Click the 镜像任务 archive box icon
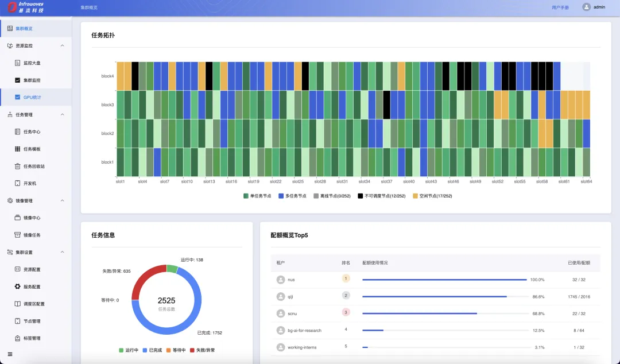The width and height of the screenshot is (620, 364). pos(17,235)
